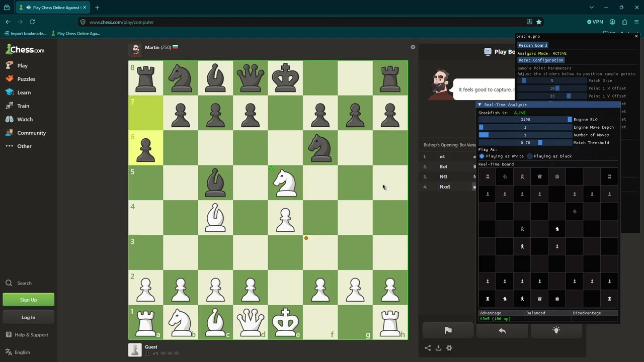Take back move with undo arrow

click(x=502, y=330)
